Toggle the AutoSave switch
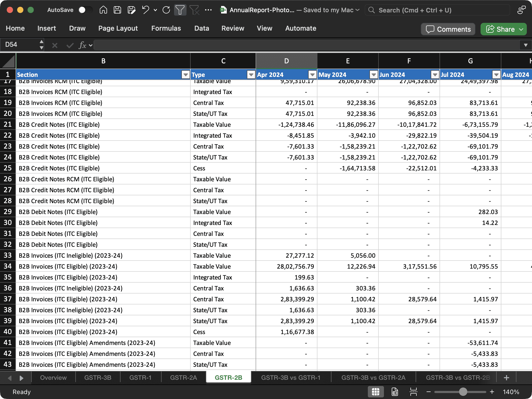This screenshot has width=532, height=399. 85,10
